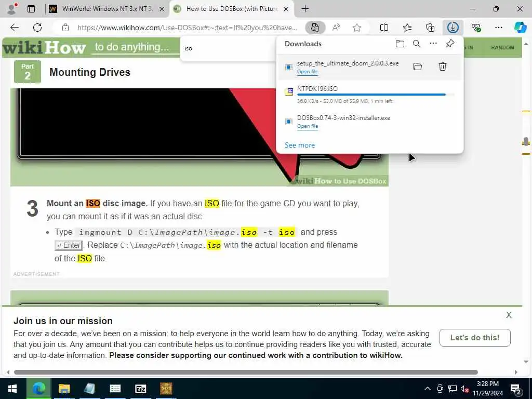The image size is (532, 399).
Task: Show hidden tray icons chevron
Action: pos(428,389)
